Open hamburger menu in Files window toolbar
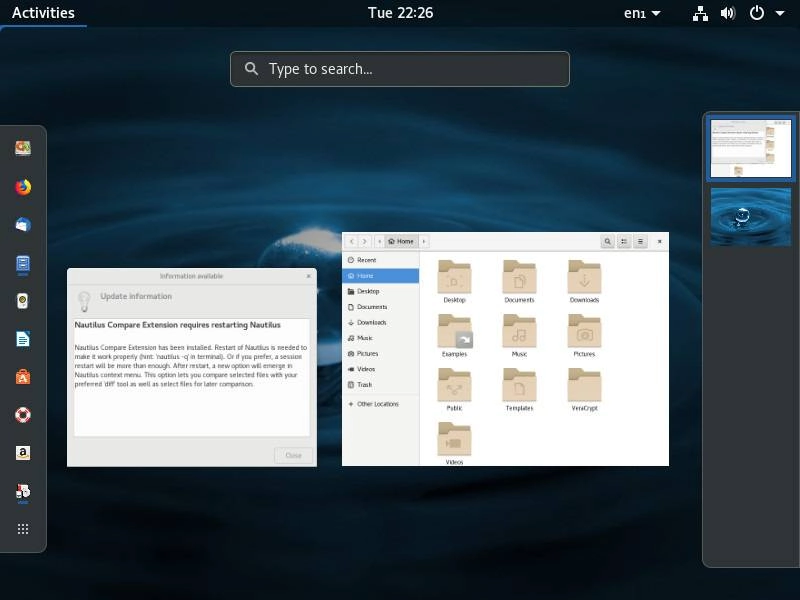 pos(640,241)
